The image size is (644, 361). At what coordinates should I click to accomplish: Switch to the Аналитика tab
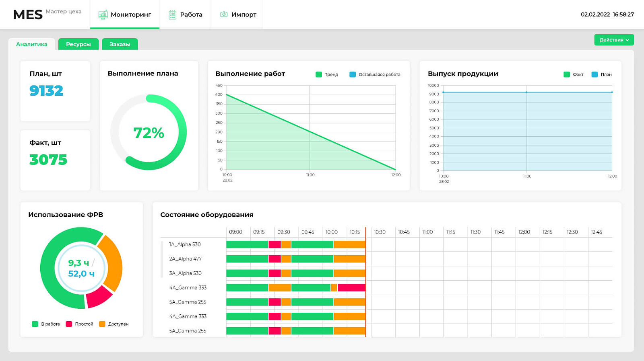click(x=32, y=44)
